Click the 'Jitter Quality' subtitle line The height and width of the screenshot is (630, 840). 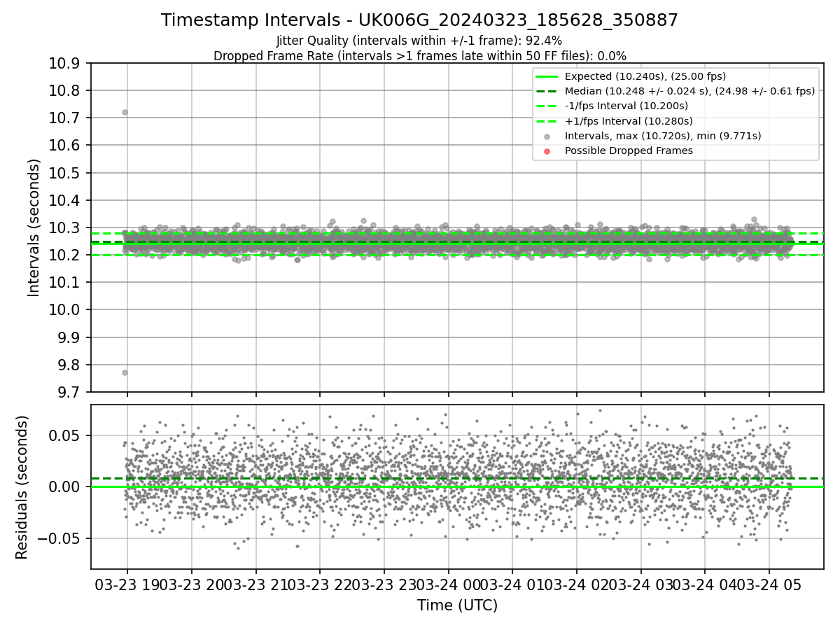click(x=419, y=41)
